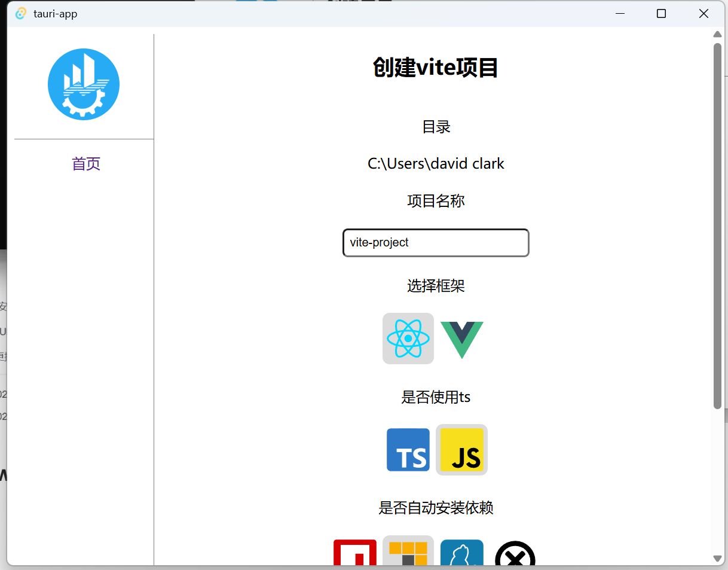Image resolution: width=728 pixels, height=570 pixels.
Task: Maximize the tauri-app window
Action: click(661, 13)
